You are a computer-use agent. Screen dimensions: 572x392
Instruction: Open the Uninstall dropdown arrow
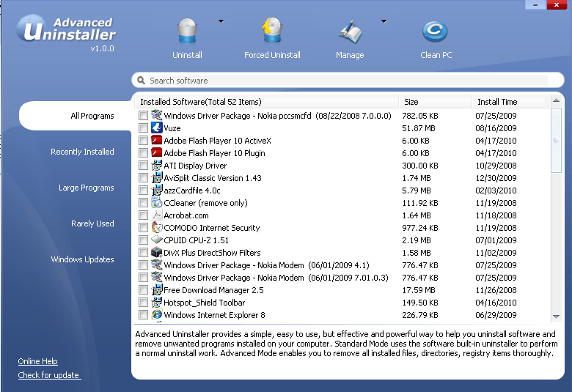[221, 21]
